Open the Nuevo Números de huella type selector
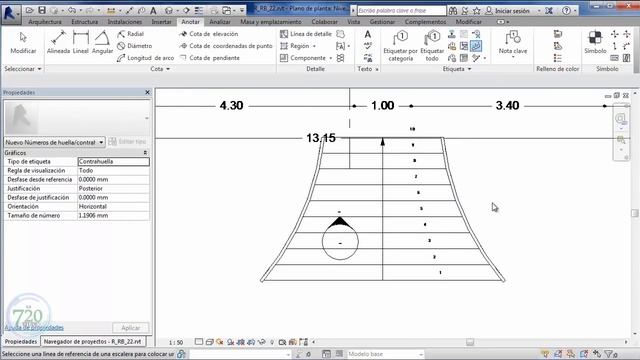Viewport: 640px width, 360px height. click(x=54, y=142)
